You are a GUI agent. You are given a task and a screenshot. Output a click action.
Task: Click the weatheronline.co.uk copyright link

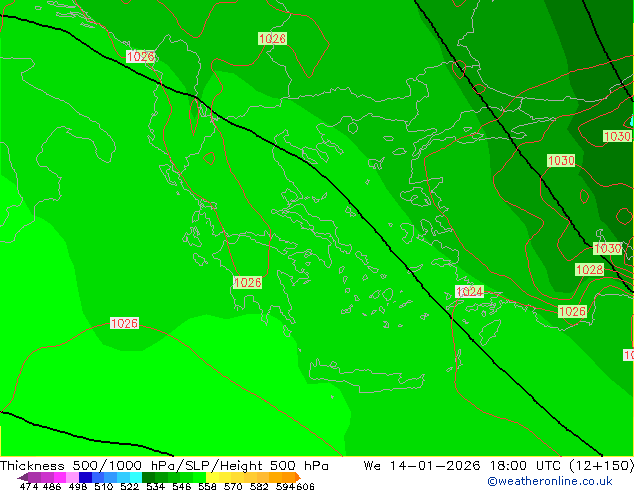tap(550, 481)
